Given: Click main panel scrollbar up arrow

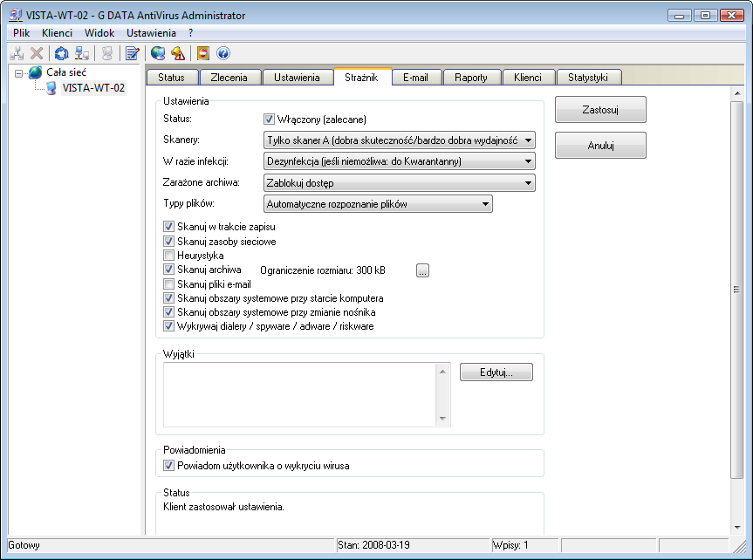Looking at the screenshot, I should (x=737, y=93).
